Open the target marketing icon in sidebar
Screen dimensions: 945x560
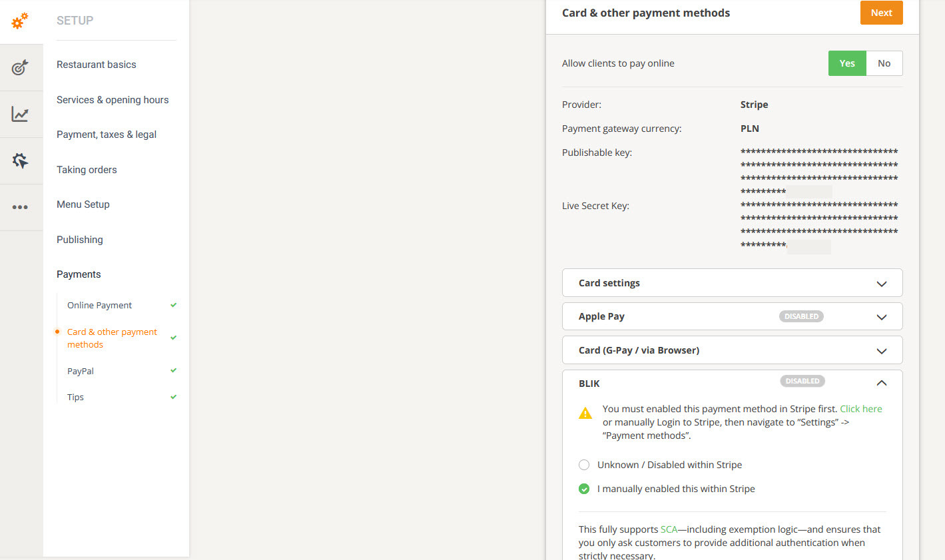20,67
